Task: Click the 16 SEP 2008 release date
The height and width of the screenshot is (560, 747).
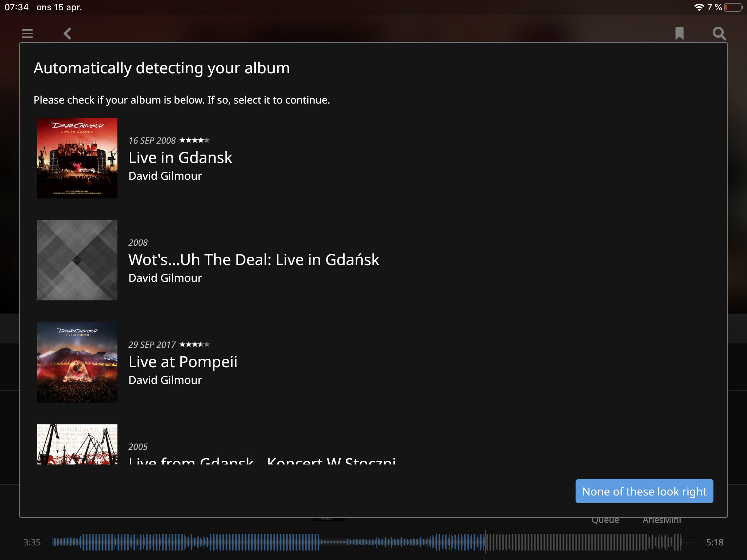Action: [152, 140]
